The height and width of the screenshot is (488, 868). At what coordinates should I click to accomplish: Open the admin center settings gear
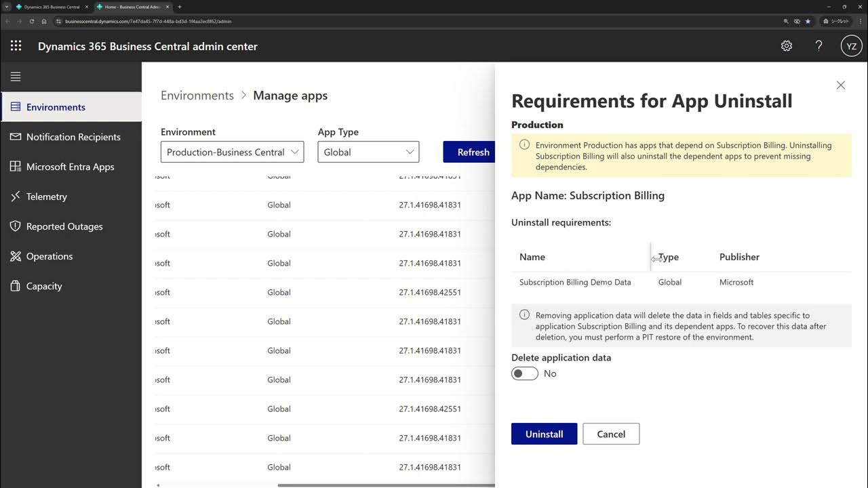[x=786, y=45]
